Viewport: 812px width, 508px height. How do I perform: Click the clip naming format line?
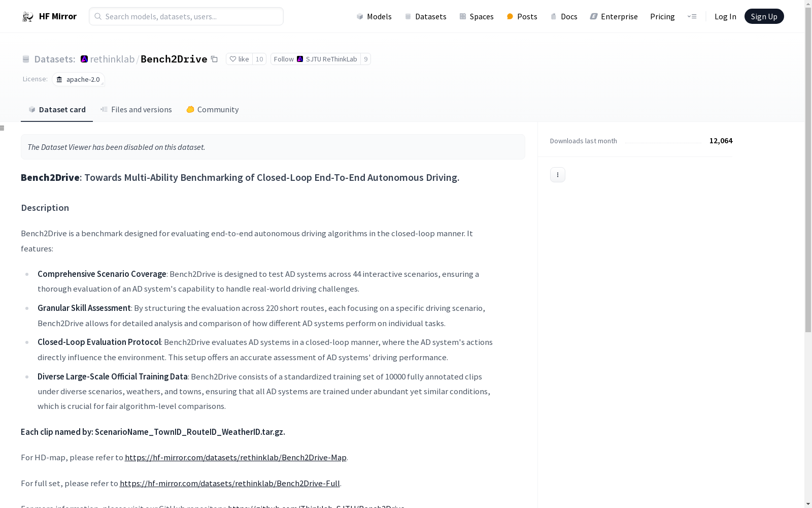(153, 432)
